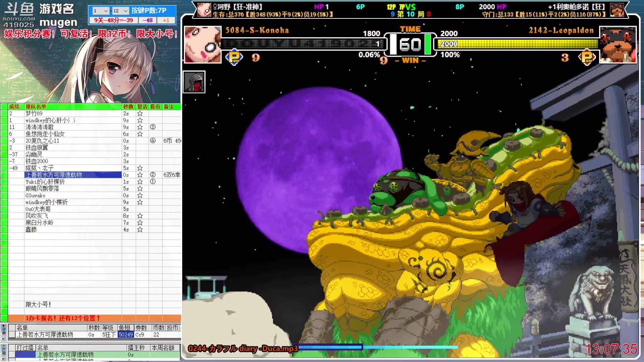
Task: Click the +1 button
Action: tap(166, 20)
